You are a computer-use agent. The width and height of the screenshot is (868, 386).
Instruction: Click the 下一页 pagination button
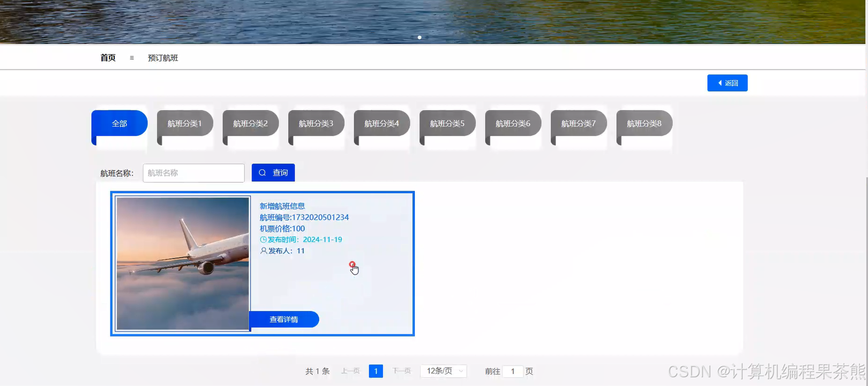pos(402,371)
